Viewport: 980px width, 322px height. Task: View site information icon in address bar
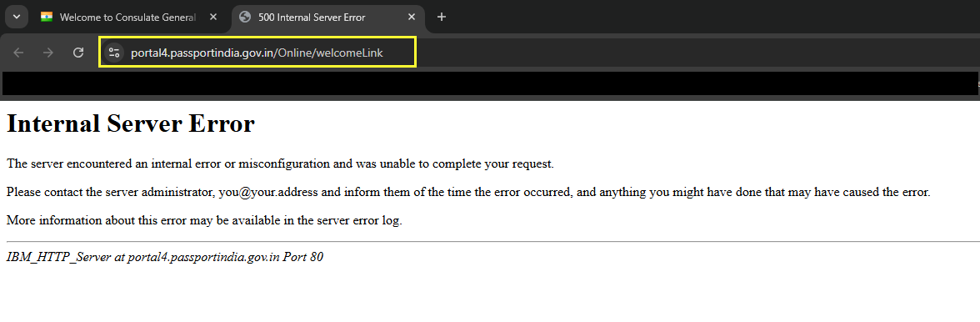[x=113, y=53]
